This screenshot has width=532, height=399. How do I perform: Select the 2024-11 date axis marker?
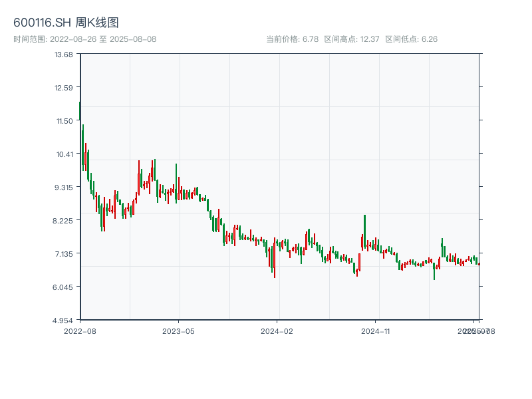tap(377, 331)
